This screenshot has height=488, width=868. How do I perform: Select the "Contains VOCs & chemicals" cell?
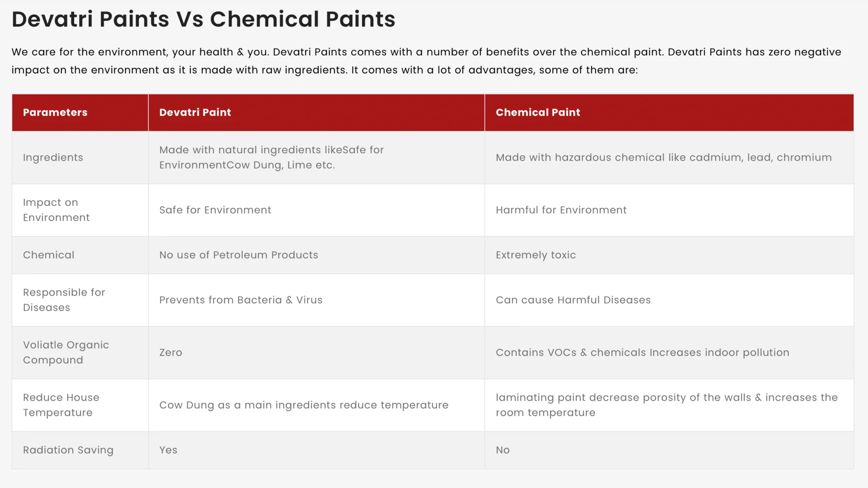coord(642,352)
